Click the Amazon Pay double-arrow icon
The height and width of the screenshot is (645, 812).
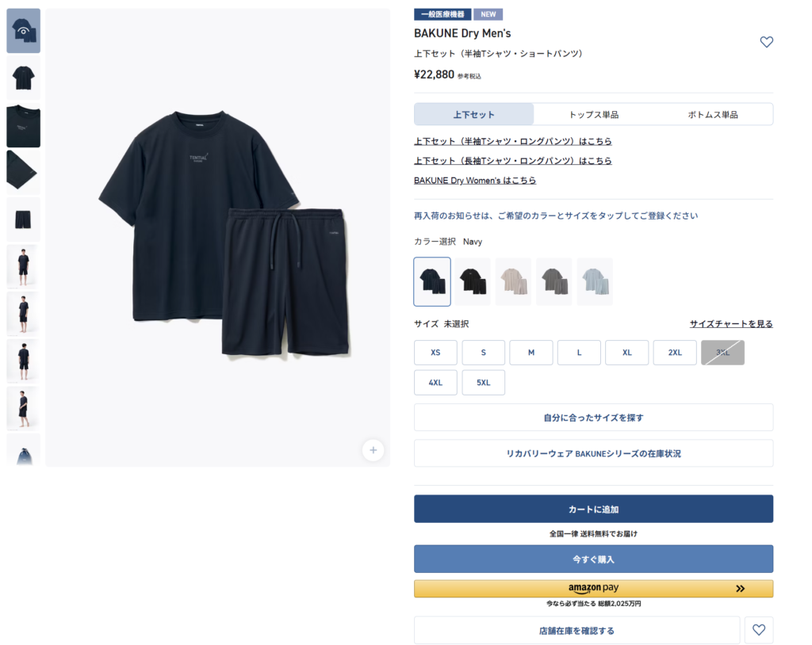(x=741, y=589)
